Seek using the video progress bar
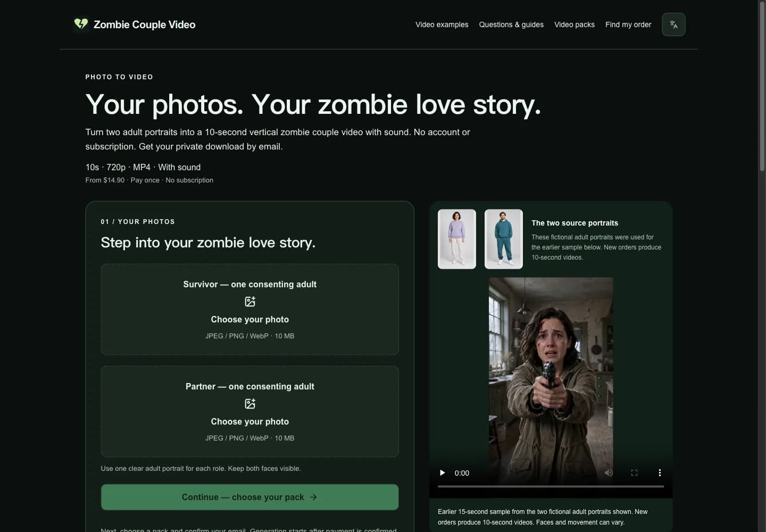Viewport: 766px width, 532px height. click(551, 486)
